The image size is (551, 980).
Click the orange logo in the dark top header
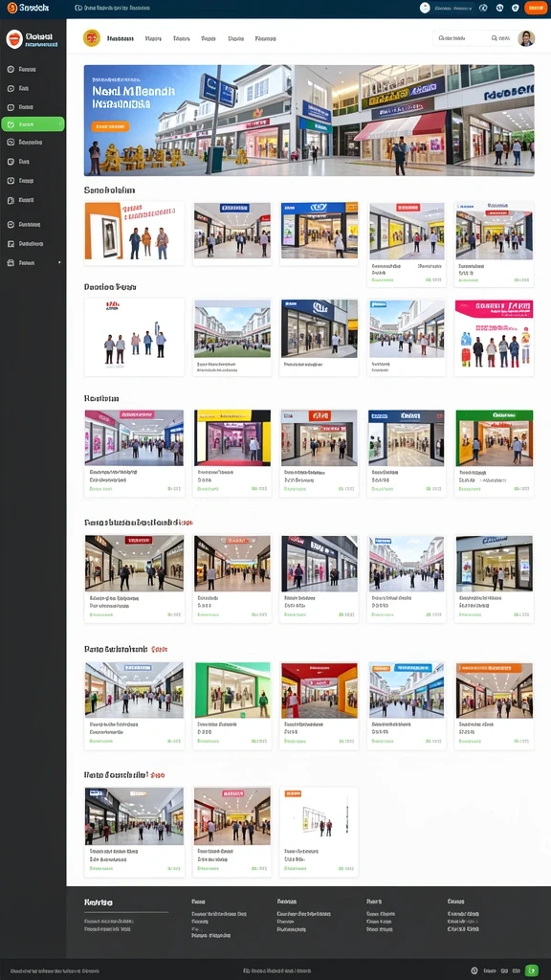coord(11,8)
